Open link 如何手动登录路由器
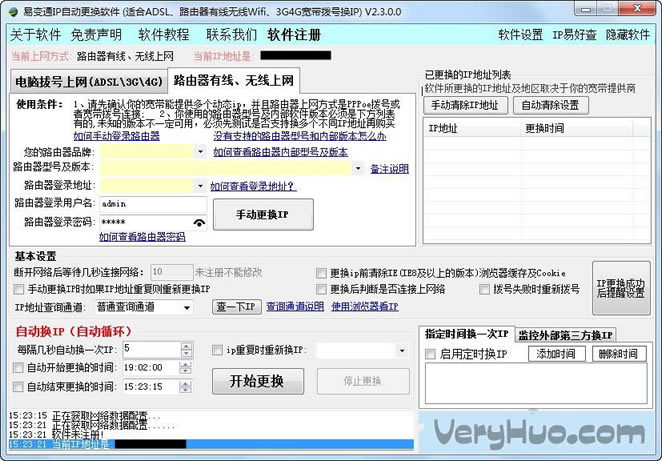Image resolution: width=662 pixels, height=461 pixels. 117,136
